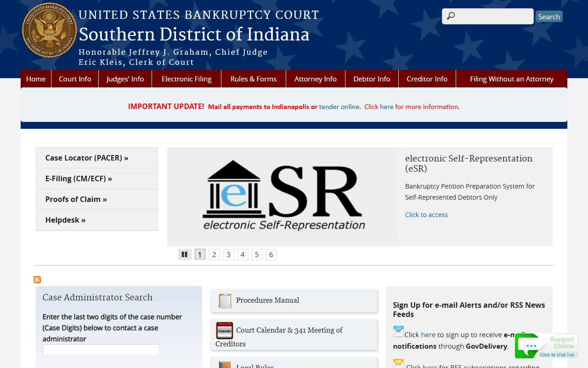Open Case Locator (PACER) link
This screenshot has width=588, height=368.
[97, 158]
